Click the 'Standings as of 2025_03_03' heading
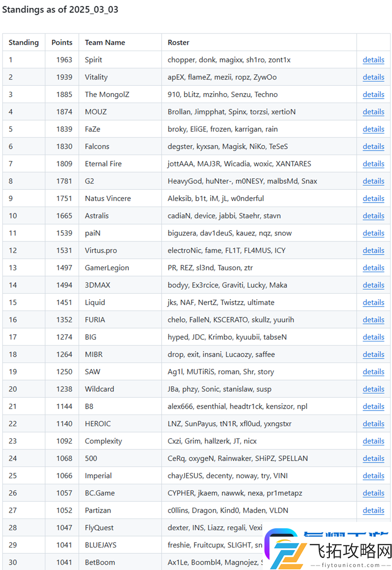Screen dimensions: 392x570 click(x=60, y=9)
